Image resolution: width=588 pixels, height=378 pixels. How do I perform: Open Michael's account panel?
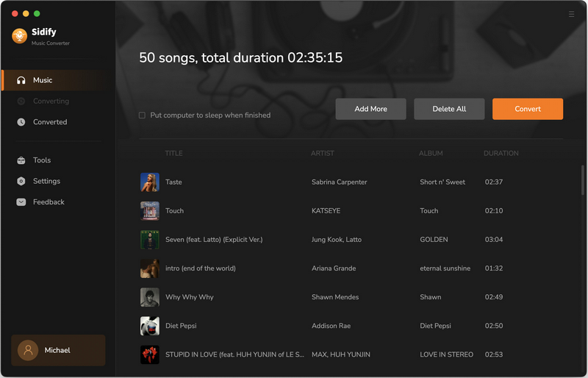[58, 350]
